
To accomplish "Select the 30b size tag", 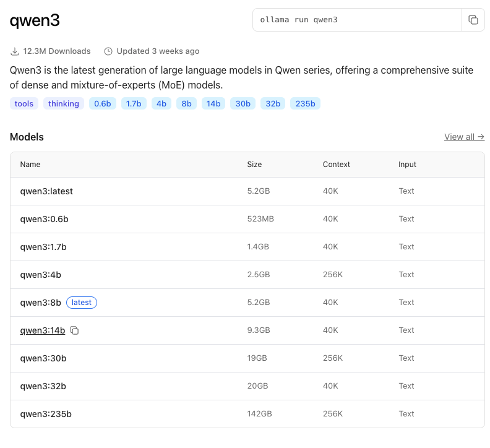I will [x=243, y=103].
